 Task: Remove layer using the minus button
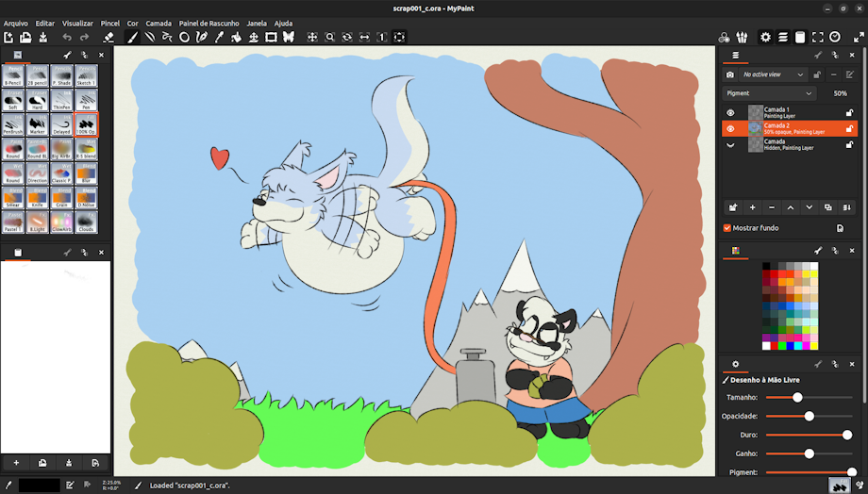click(772, 207)
